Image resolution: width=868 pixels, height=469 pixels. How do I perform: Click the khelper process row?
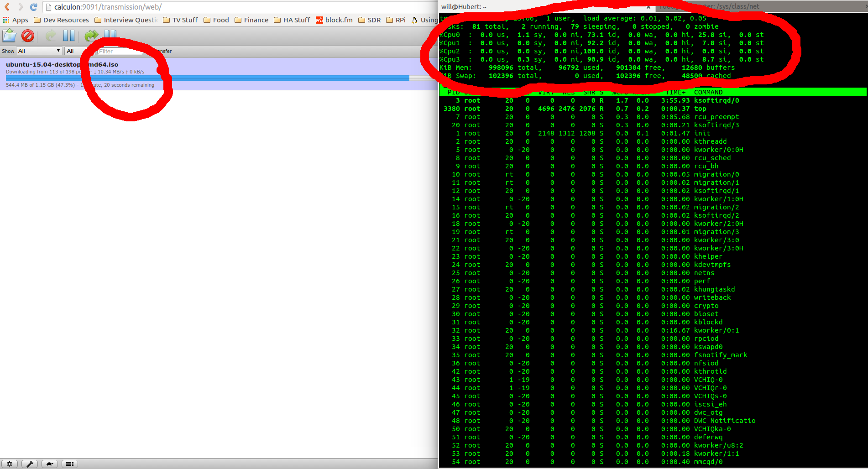click(x=653, y=256)
